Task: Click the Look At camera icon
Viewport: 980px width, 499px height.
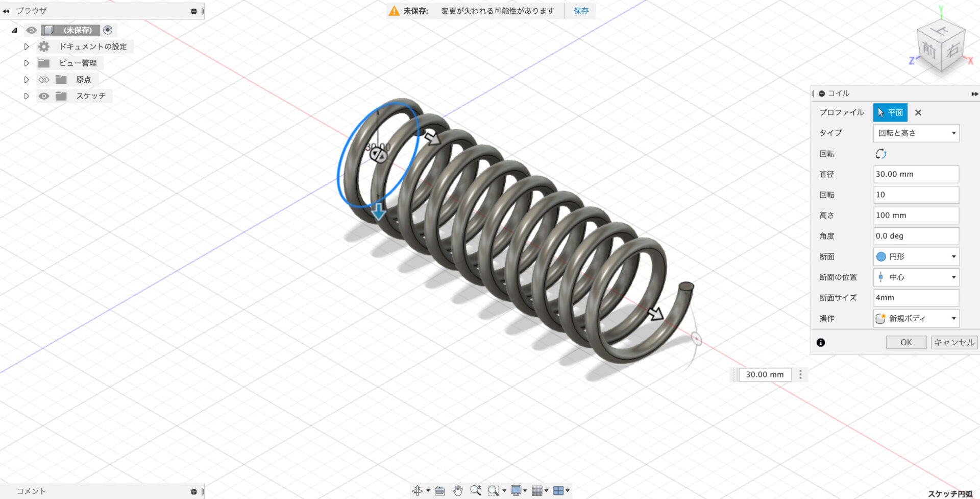Action: [x=439, y=491]
